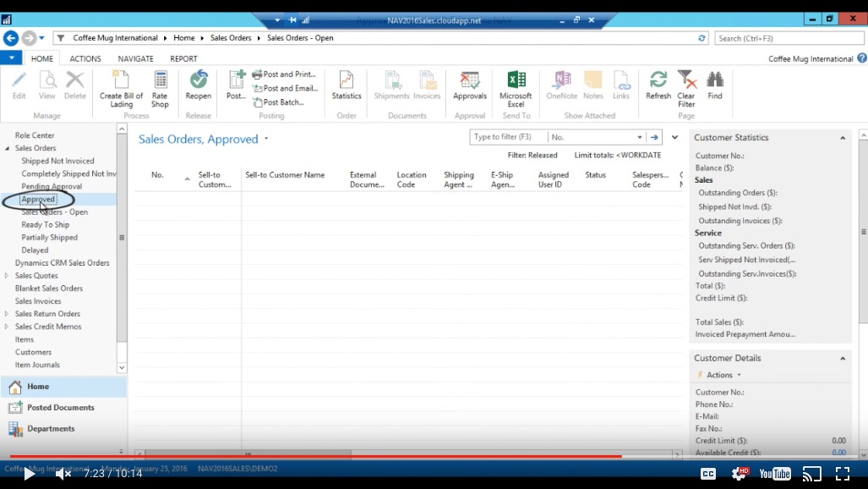Screen dimensions: 868x489
Task: Expand the filter pane chevron
Action: click(674, 137)
